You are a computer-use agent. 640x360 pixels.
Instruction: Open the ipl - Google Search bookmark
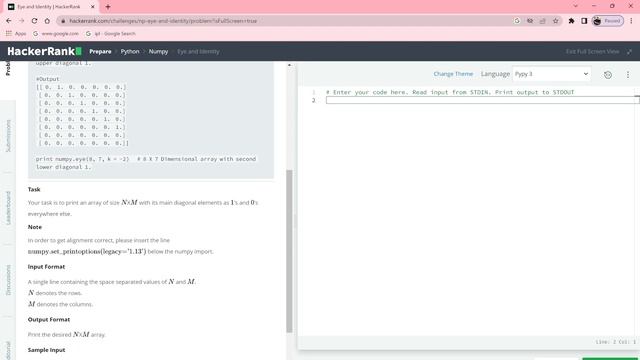click(x=111, y=33)
